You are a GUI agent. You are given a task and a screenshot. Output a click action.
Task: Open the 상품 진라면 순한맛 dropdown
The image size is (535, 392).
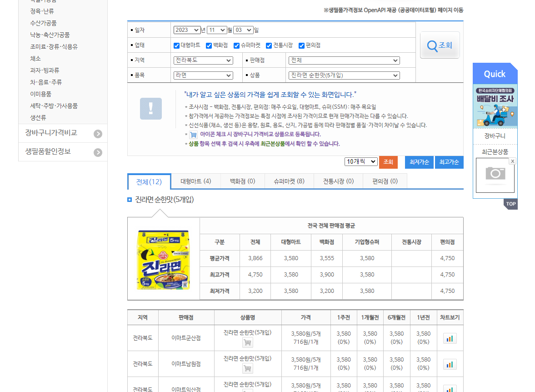pos(344,75)
